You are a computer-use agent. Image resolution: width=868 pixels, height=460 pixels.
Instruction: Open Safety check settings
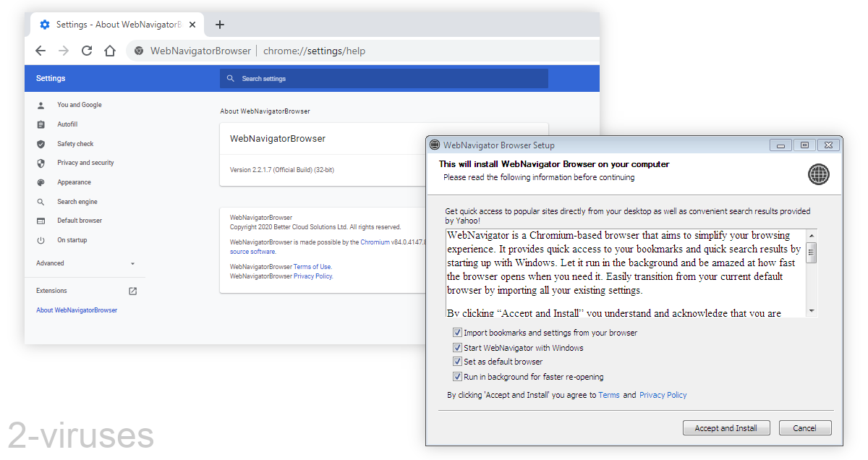pos(75,144)
